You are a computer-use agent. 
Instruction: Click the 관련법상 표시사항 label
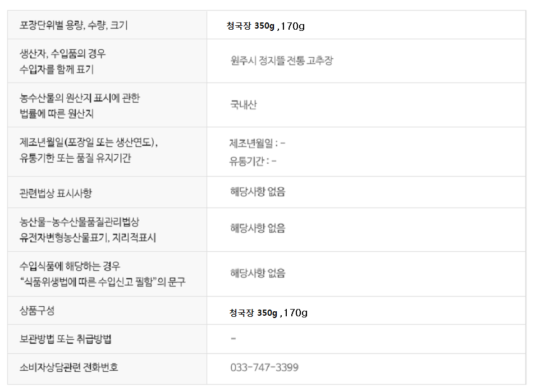(x=56, y=193)
